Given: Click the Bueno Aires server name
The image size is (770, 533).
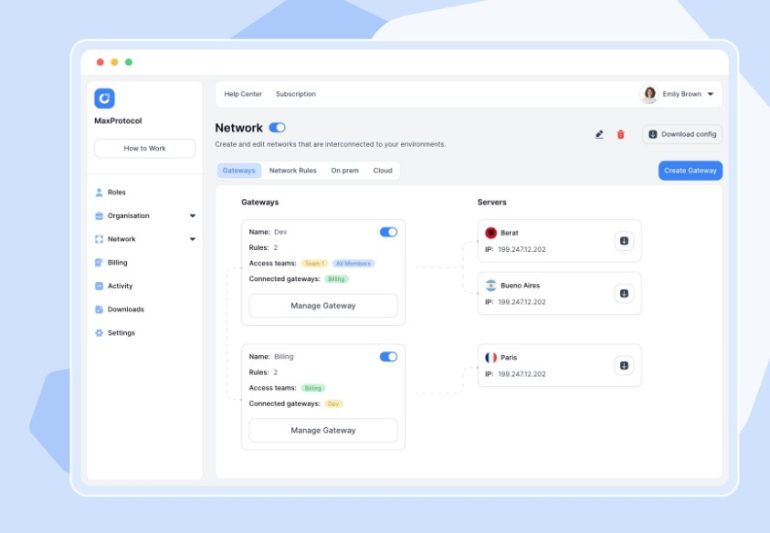Looking at the screenshot, I should click(x=520, y=285).
